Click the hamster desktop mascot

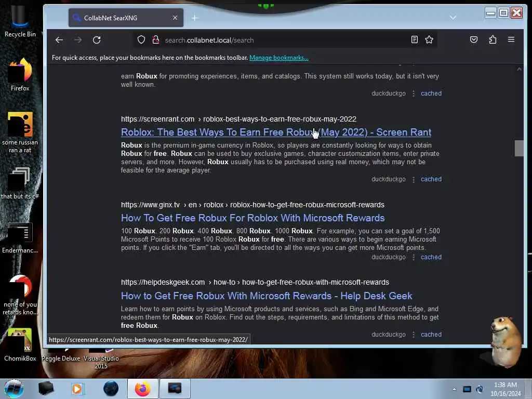[x=505, y=342]
